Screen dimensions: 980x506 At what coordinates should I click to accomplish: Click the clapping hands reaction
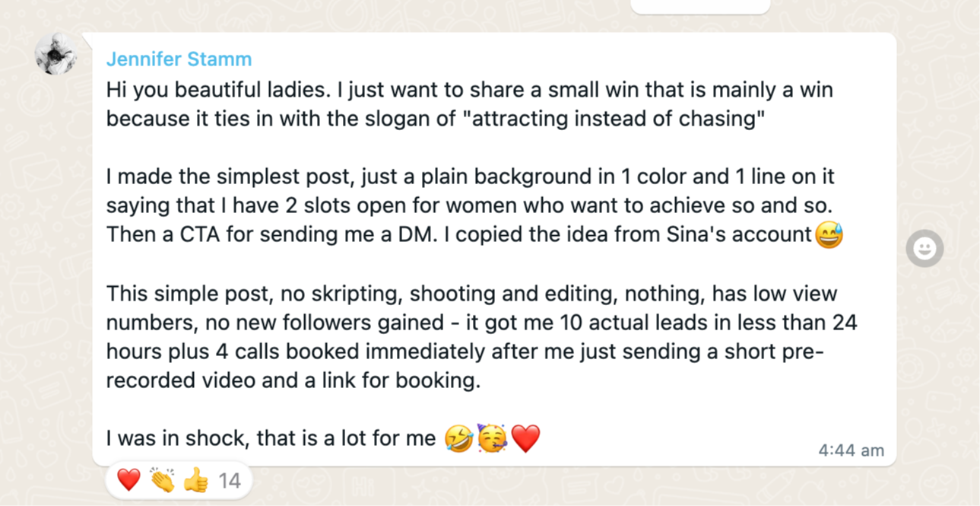coord(162,480)
